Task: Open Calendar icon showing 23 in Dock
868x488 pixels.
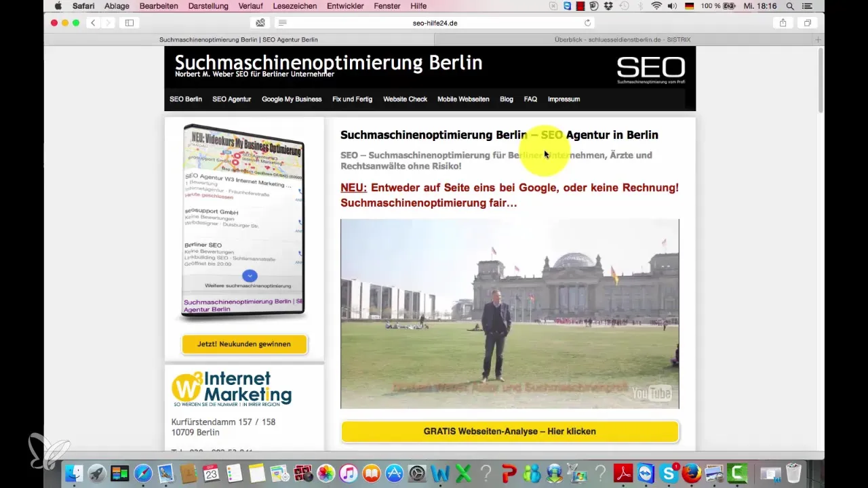Action: 210,472
